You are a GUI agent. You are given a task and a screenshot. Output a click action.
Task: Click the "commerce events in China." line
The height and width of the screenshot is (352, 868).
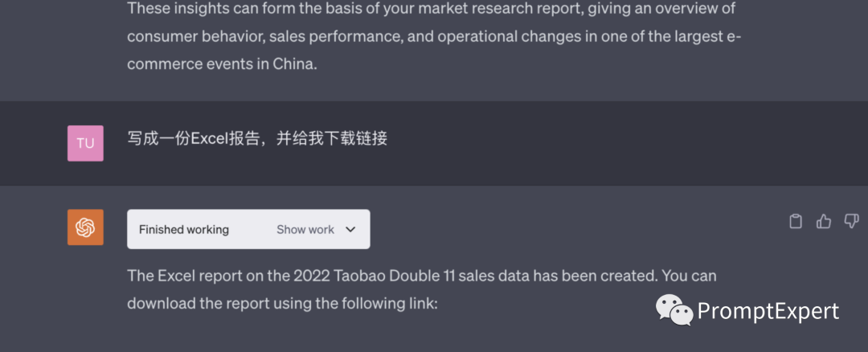click(222, 64)
